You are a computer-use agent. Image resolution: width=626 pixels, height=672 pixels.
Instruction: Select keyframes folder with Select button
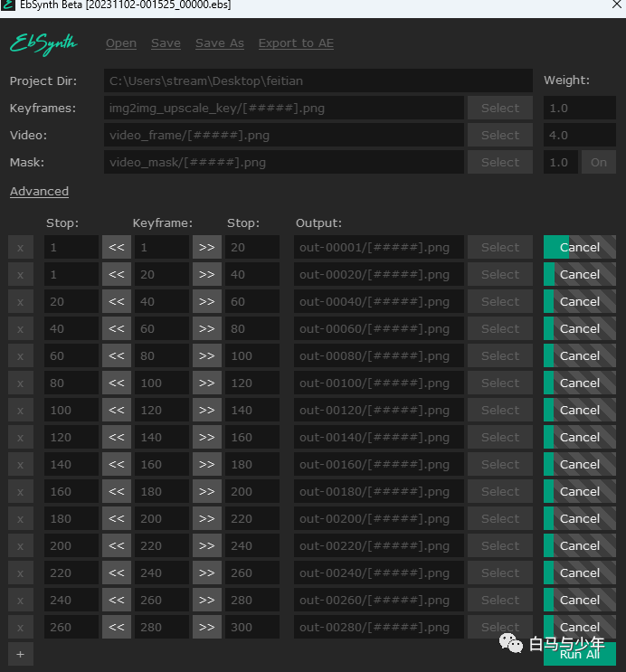[x=500, y=108]
